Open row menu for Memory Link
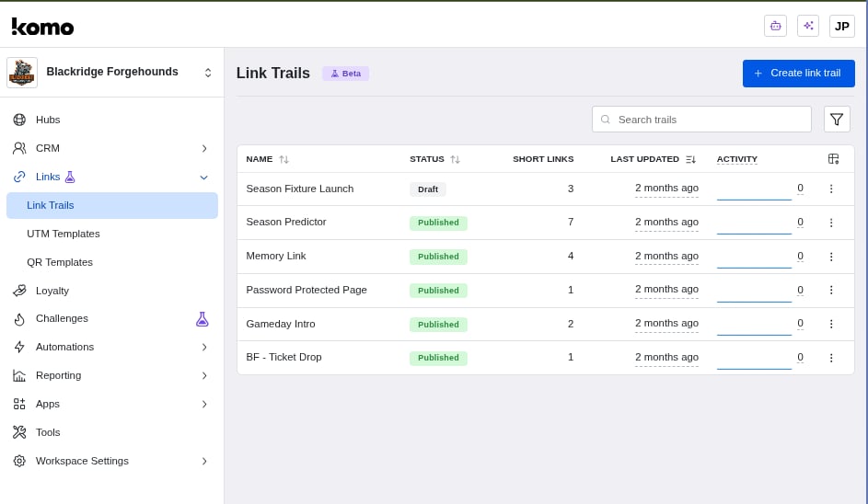The width and height of the screenshot is (868, 504). pos(831,257)
